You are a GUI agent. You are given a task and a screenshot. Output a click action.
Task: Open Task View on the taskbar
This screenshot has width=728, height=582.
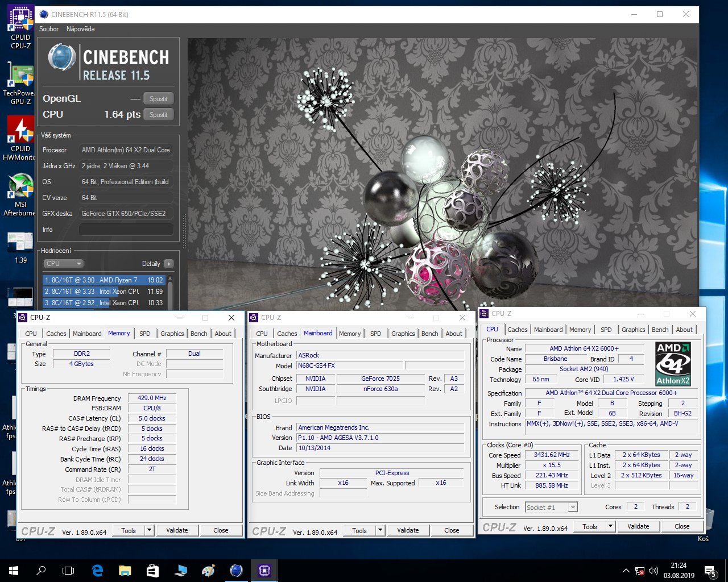pyautogui.click(x=68, y=571)
